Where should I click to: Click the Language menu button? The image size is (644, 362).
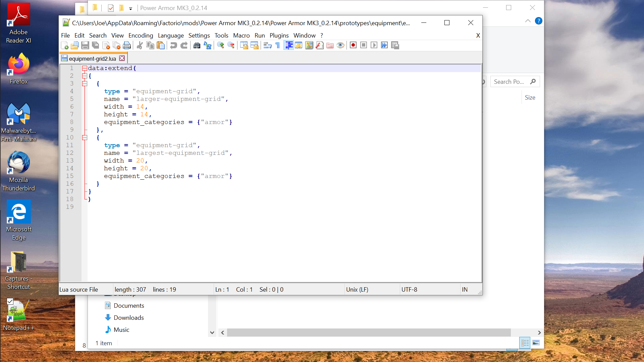(170, 35)
